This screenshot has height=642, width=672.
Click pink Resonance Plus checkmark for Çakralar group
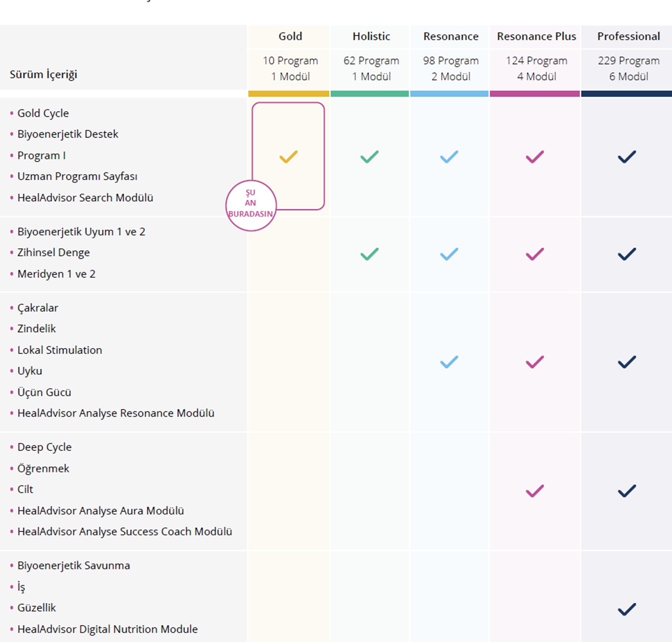pyautogui.click(x=535, y=362)
